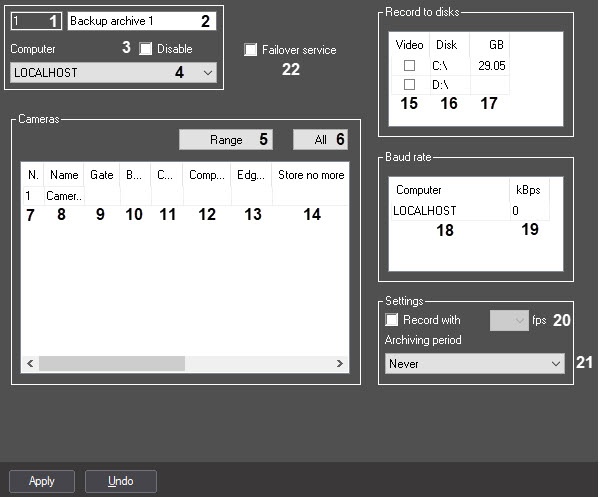Click the Gate column header

click(x=102, y=175)
